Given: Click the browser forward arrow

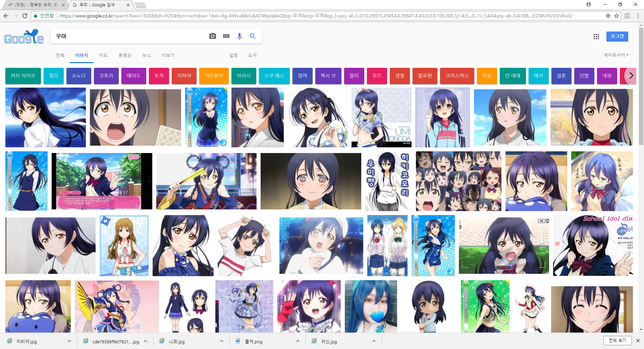Looking at the screenshot, I should pos(15,16).
